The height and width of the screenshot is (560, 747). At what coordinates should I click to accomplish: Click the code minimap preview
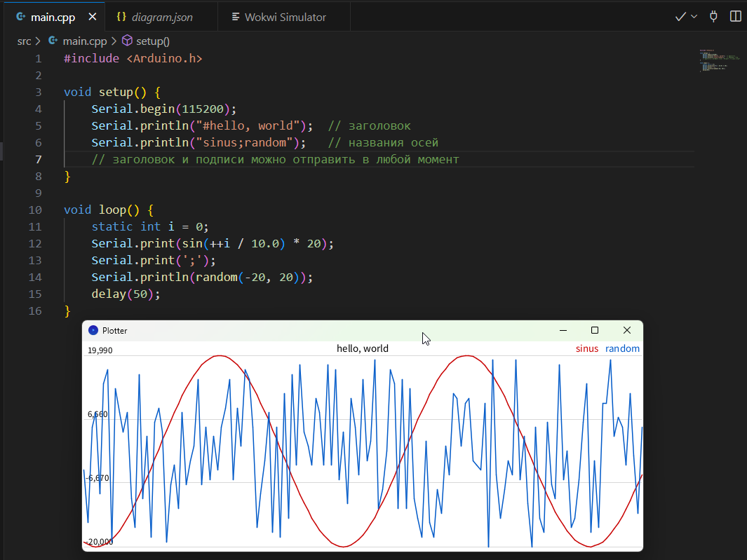tap(720, 60)
